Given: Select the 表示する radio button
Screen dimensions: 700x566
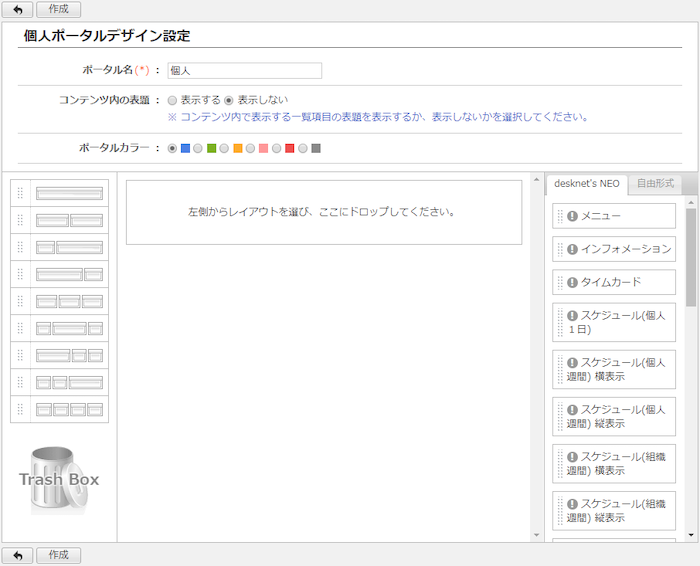Looking at the screenshot, I should tap(172, 100).
